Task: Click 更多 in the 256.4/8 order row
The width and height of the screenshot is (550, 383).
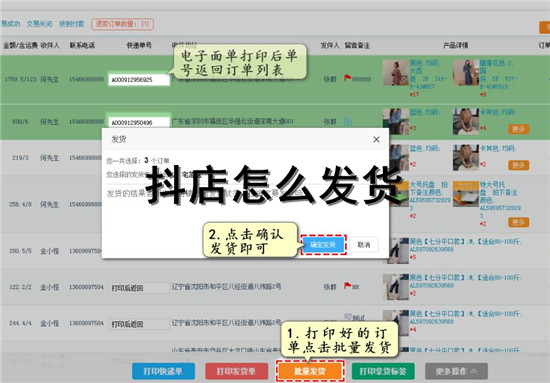Action: tap(518, 222)
